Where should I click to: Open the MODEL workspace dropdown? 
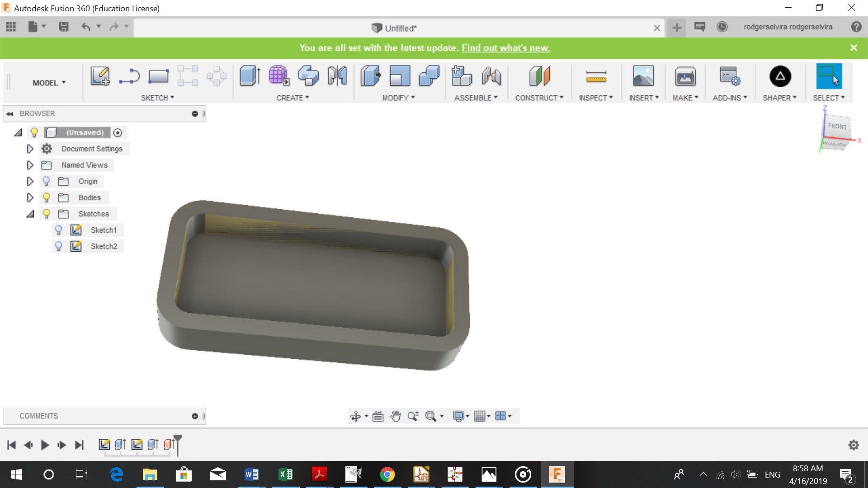[49, 83]
